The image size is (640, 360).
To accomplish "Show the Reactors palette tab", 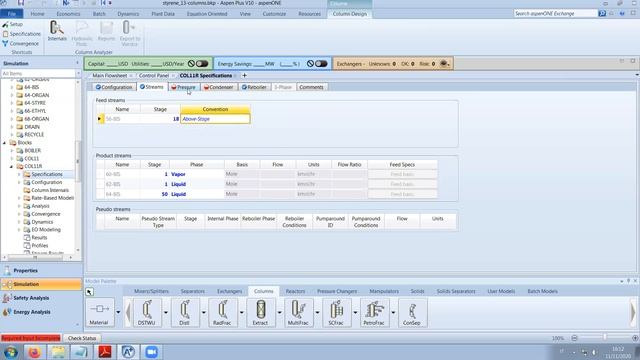I will [x=295, y=291].
